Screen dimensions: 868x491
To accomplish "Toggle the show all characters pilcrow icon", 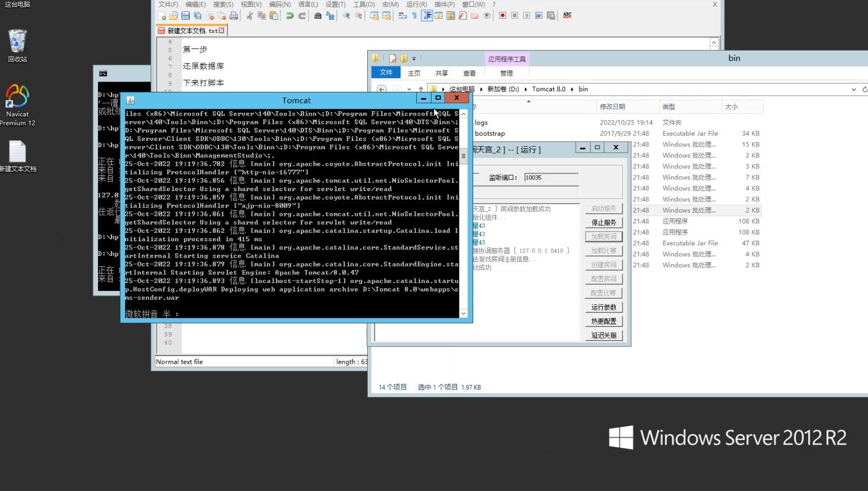I will click(x=415, y=16).
